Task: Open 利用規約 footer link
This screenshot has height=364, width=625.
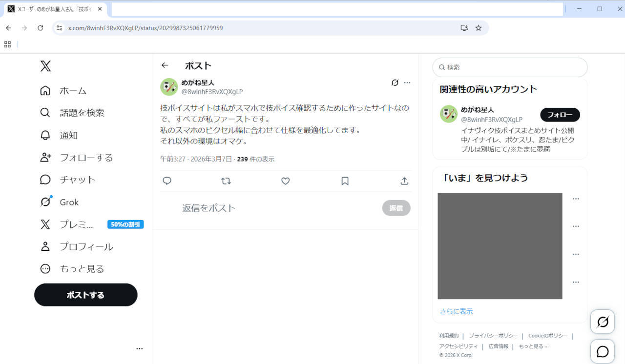Action: tap(449, 336)
